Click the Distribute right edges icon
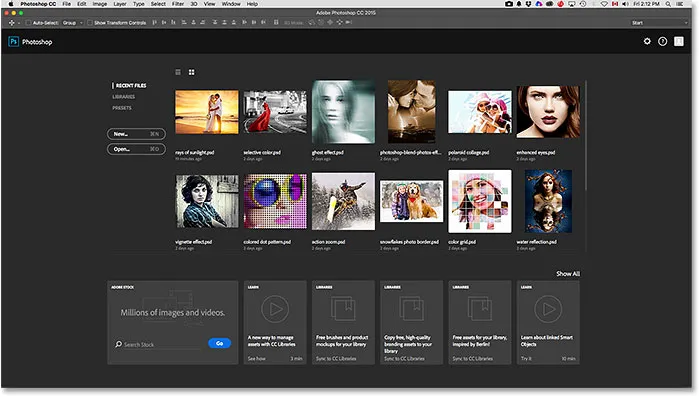 pos(263,22)
